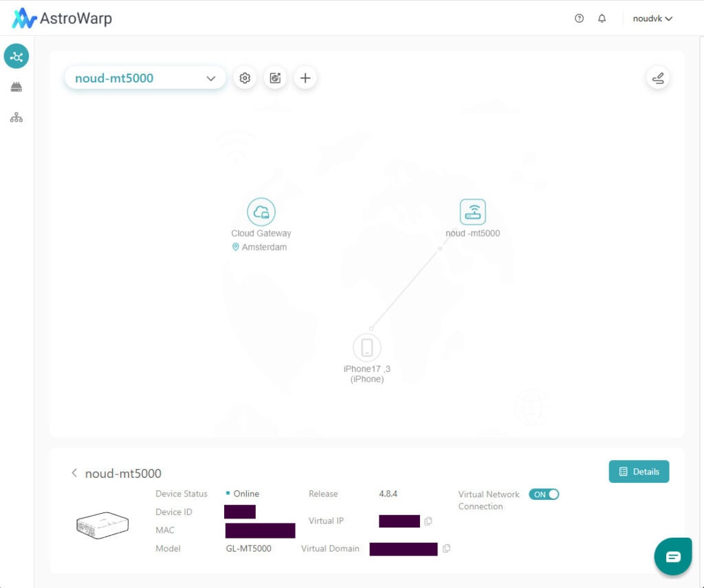Click the AstroWarp logo
The image size is (704, 588).
62,19
